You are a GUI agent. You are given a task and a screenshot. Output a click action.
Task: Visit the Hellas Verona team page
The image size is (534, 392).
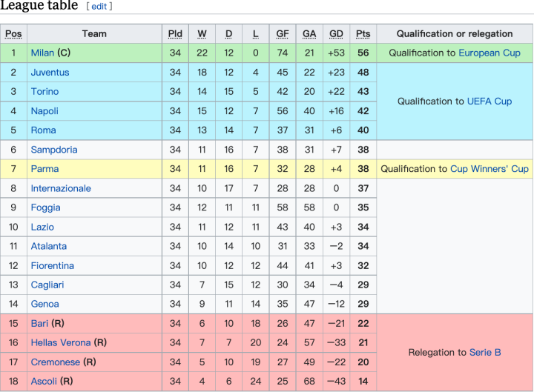tap(61, 342)
